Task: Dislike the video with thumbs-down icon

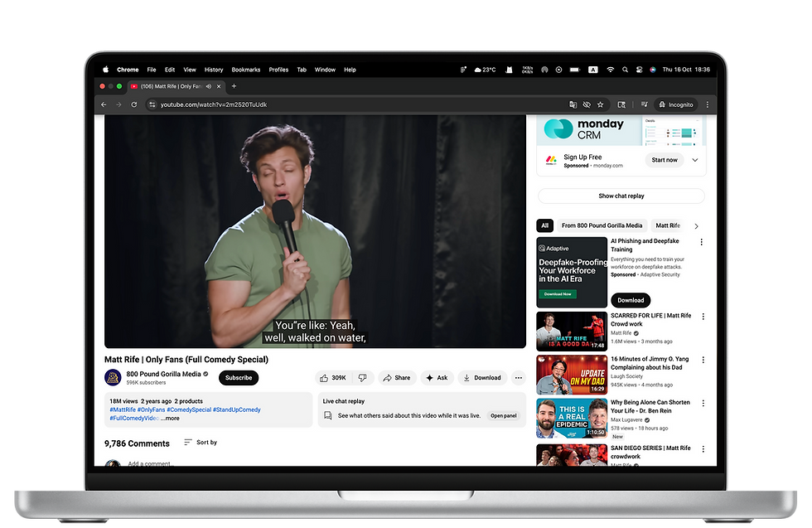Action: pyautogui.click(x=363, y=378)
